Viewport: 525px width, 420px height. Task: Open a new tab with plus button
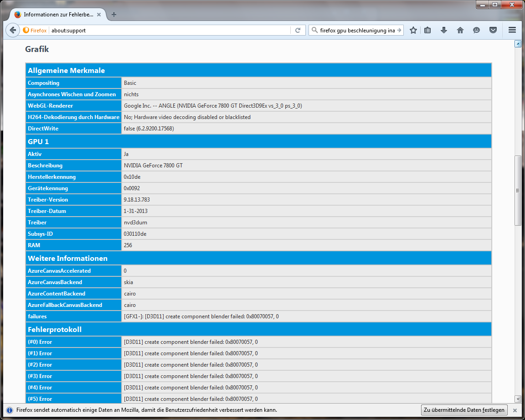click(x=114, y=15)
